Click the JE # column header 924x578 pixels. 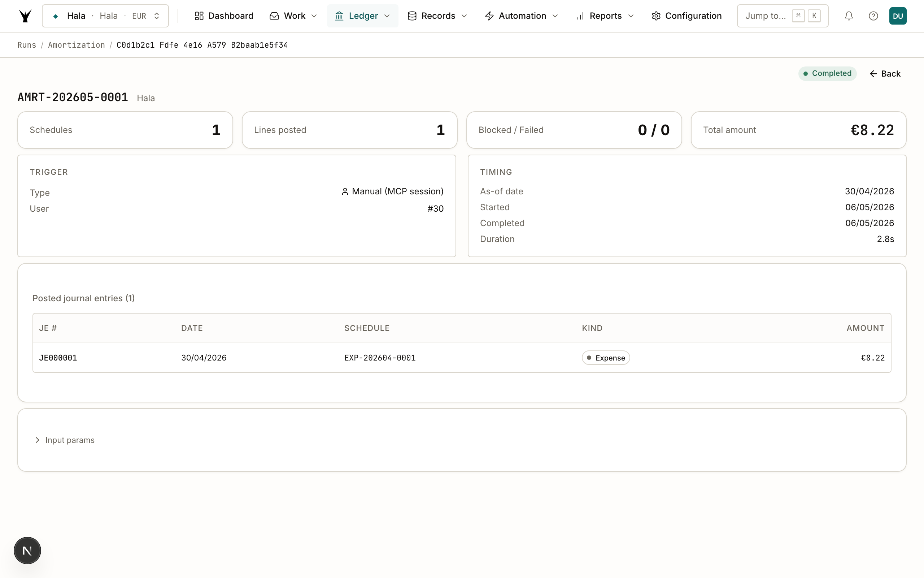(48, 328)
